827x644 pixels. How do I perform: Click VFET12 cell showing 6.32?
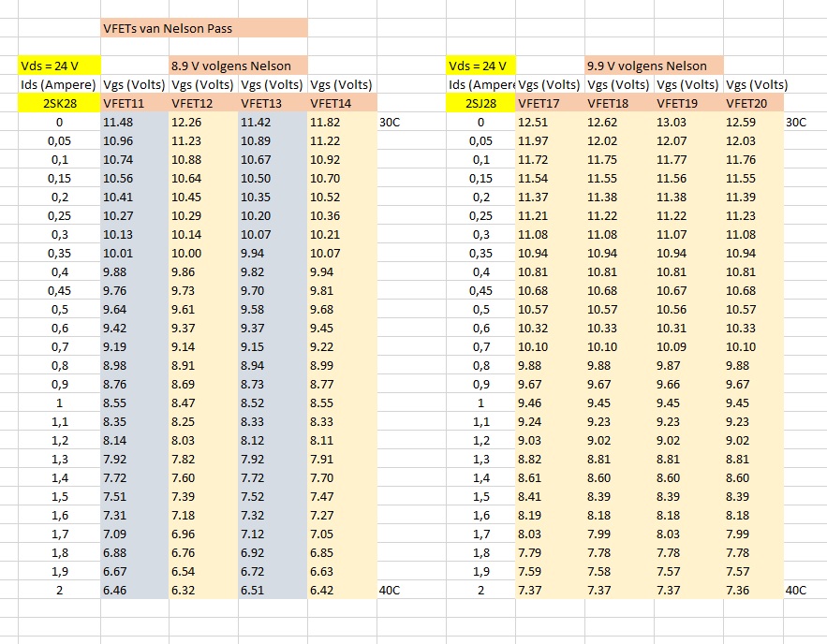point(203,591)
